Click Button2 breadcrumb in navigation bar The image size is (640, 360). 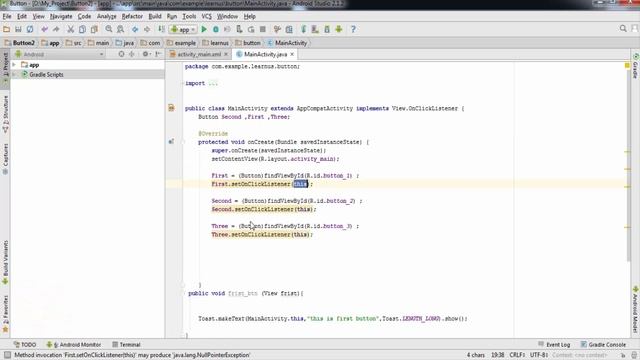[20, 43]
